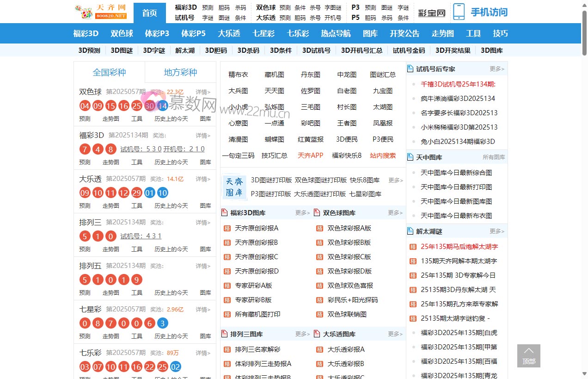Click the 手机访问 mobile phone icon
Screen dimensions: 588x379
(x=459, y=12)
